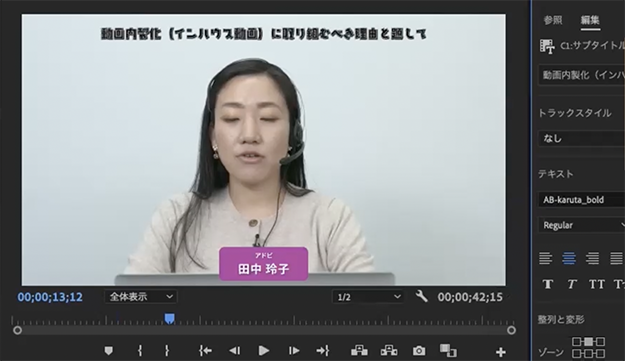
Task: Click the 00;00;42;15 duration timecode
Action: pos(470,297)
